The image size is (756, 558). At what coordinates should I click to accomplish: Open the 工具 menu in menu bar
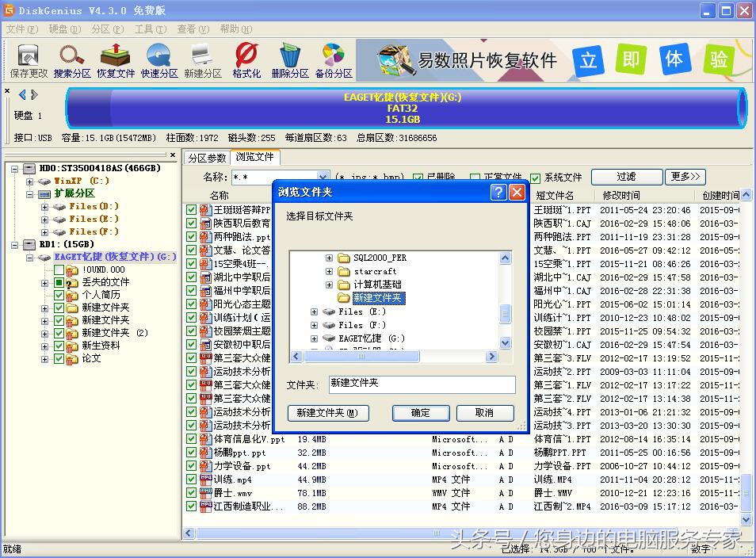[x=149, y=29]
